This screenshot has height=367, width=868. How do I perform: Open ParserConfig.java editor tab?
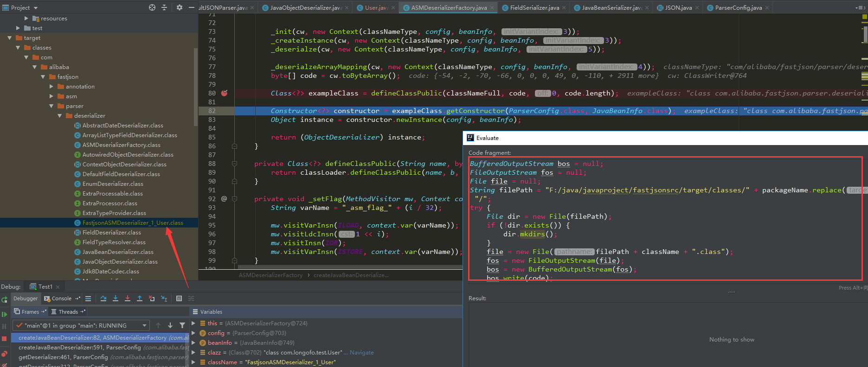click(738, 7)
